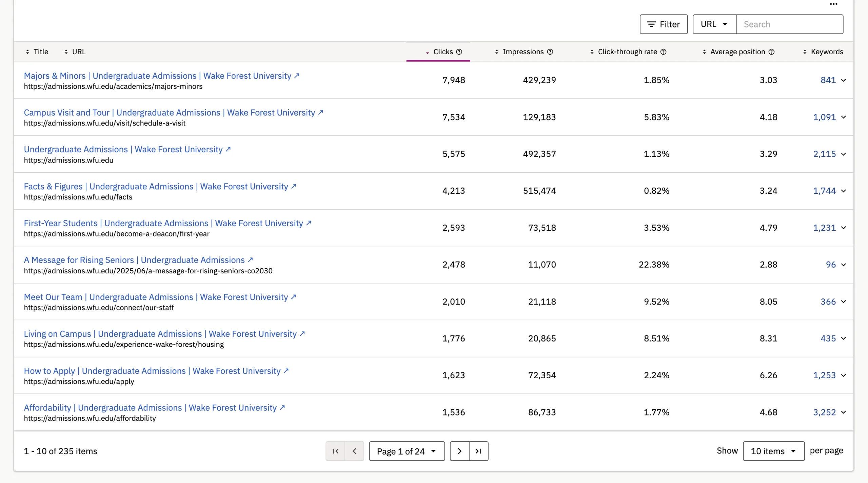Go to the previous page arrow
Screen dimensions: 868x483
click(354, 451)
